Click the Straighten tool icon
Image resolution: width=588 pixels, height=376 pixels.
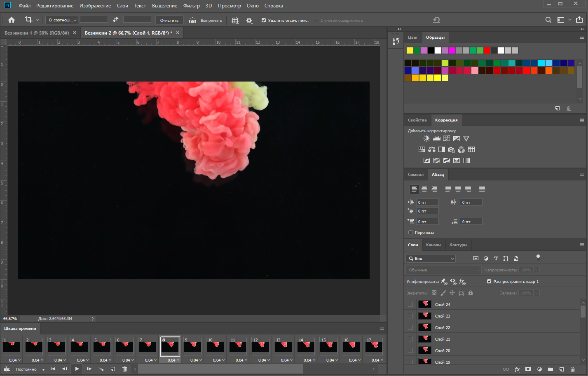(192, 20)
